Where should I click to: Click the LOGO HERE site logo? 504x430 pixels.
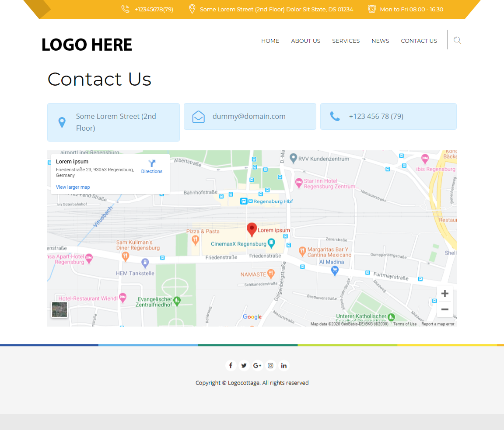[x=87, y=45]
